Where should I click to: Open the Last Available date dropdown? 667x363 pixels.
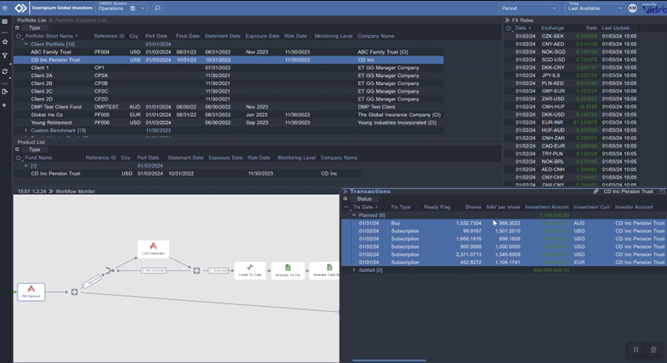point(595,8)
